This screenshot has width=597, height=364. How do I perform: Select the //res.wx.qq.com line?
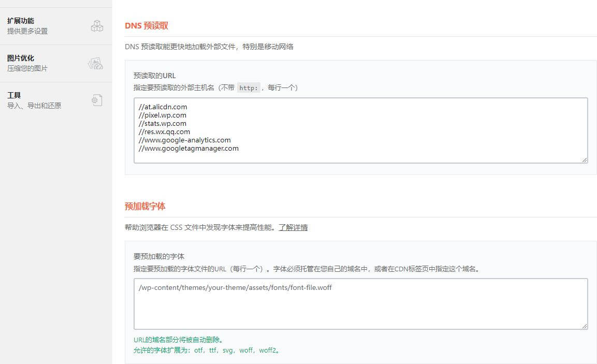click(164, 132)
